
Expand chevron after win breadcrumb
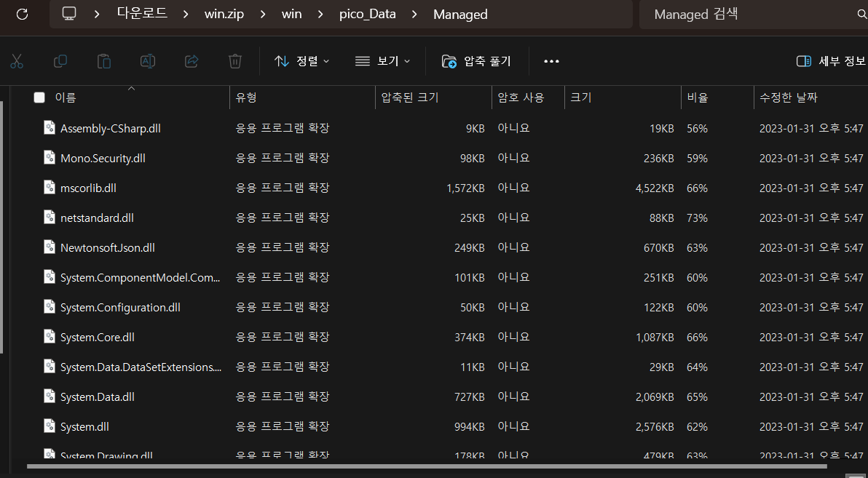pos(320,15)
